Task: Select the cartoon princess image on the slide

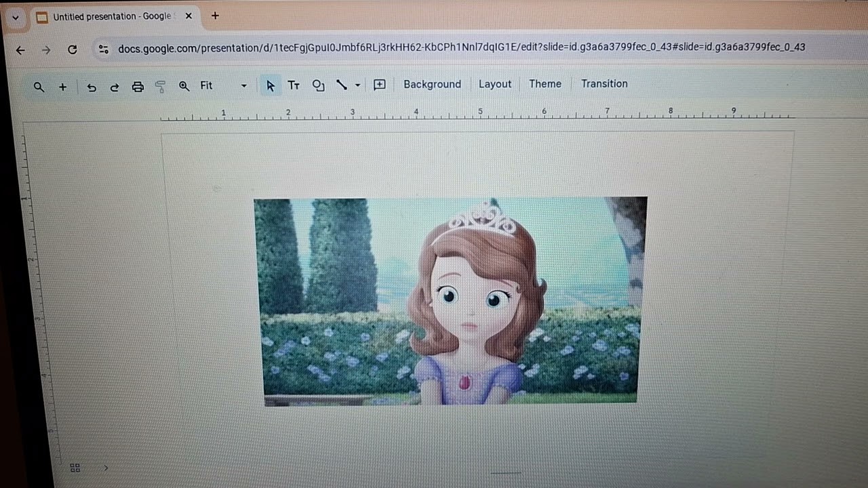Action: [450, 302]
